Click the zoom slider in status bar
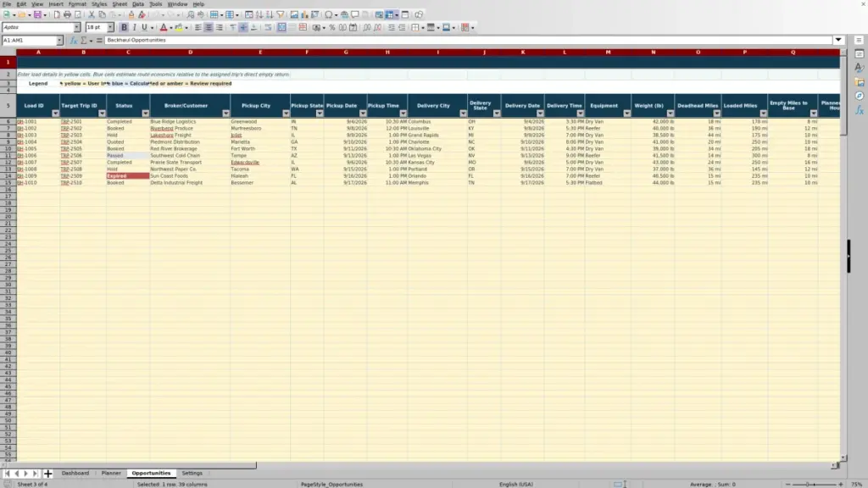 pos(815,484)
